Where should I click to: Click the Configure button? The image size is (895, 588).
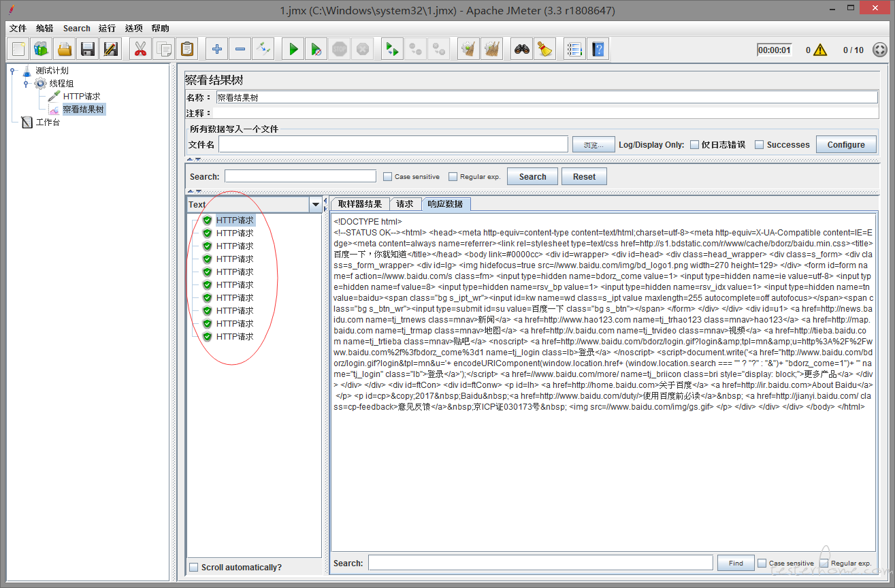coord(846,144)
